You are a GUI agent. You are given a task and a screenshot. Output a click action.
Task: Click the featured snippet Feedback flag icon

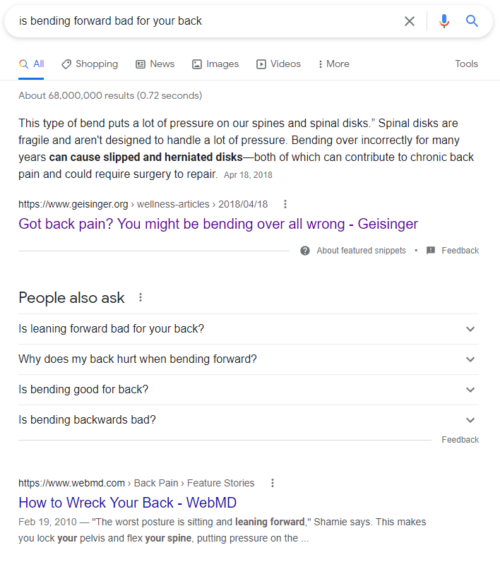pyautogui.click(x=430, y=250)
